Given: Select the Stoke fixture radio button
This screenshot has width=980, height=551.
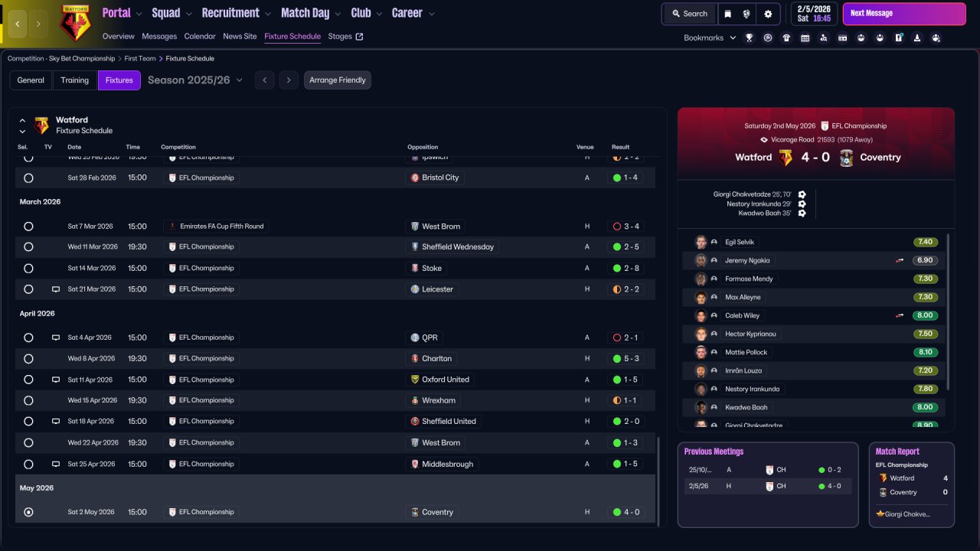Looking at the screenshot, I should coord(28,269).
